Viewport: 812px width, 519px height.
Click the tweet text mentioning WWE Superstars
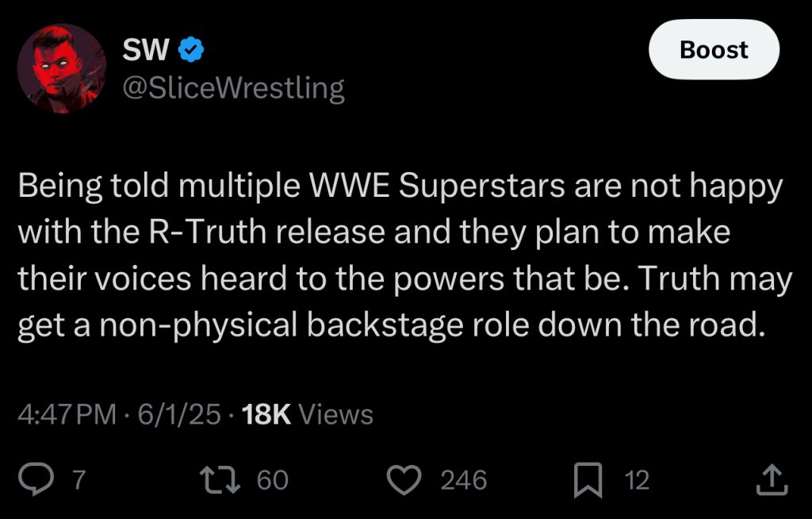[400, 187]
